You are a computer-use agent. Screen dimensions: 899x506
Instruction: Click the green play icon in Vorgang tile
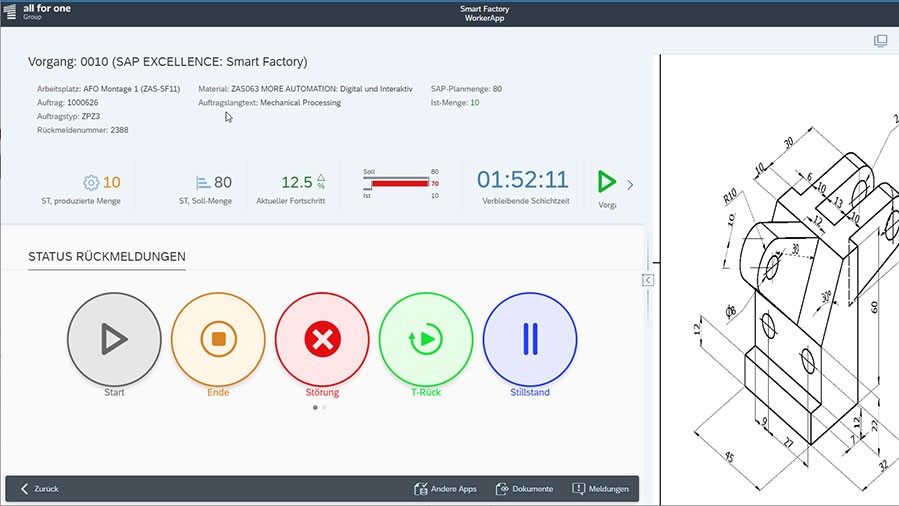(606, 181)
